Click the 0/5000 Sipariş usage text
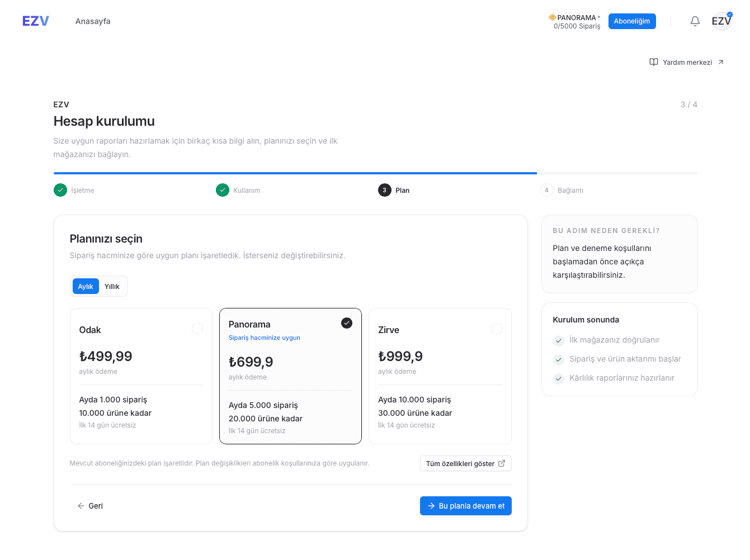750x560 pixels. 577,26
